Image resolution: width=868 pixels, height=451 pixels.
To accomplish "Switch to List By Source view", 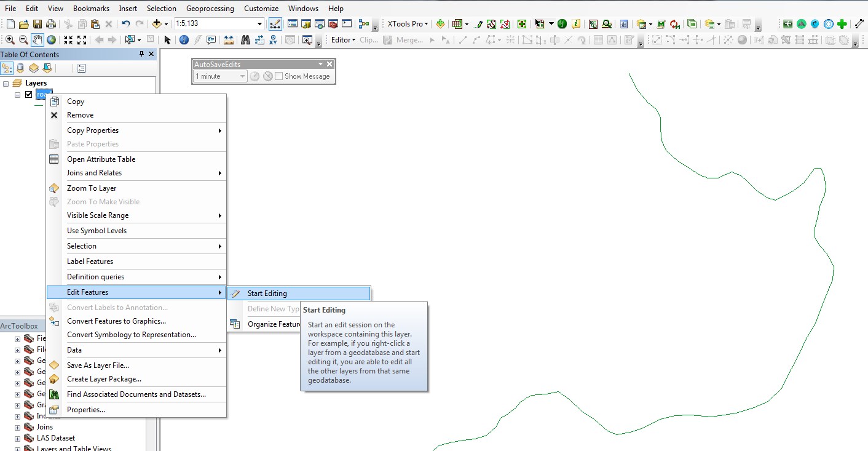I will [20, 68].
